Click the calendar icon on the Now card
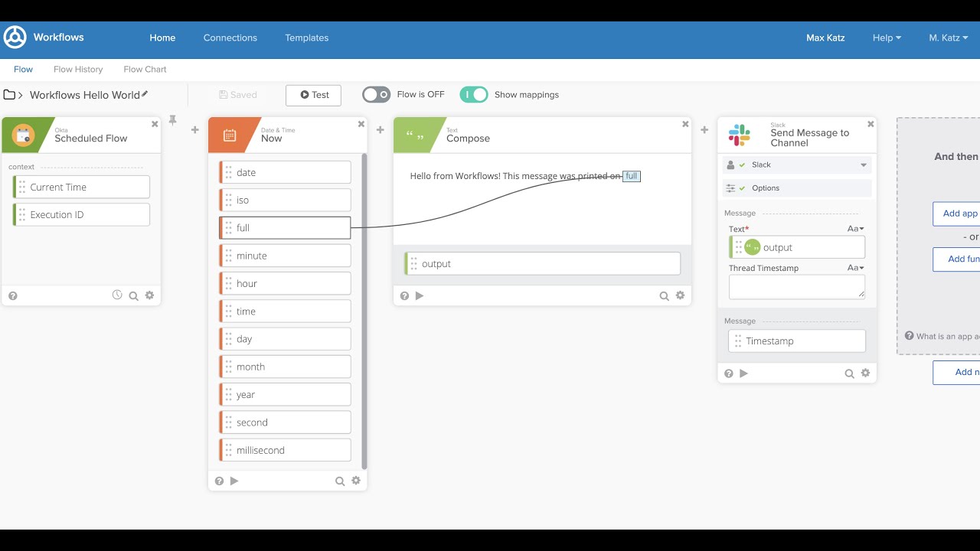 point(230,135)
